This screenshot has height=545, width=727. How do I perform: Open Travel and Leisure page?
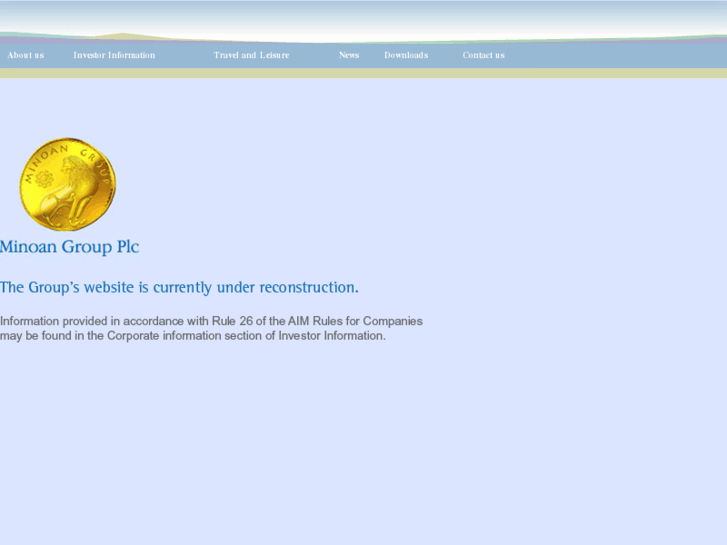click(x=251, y=55)
